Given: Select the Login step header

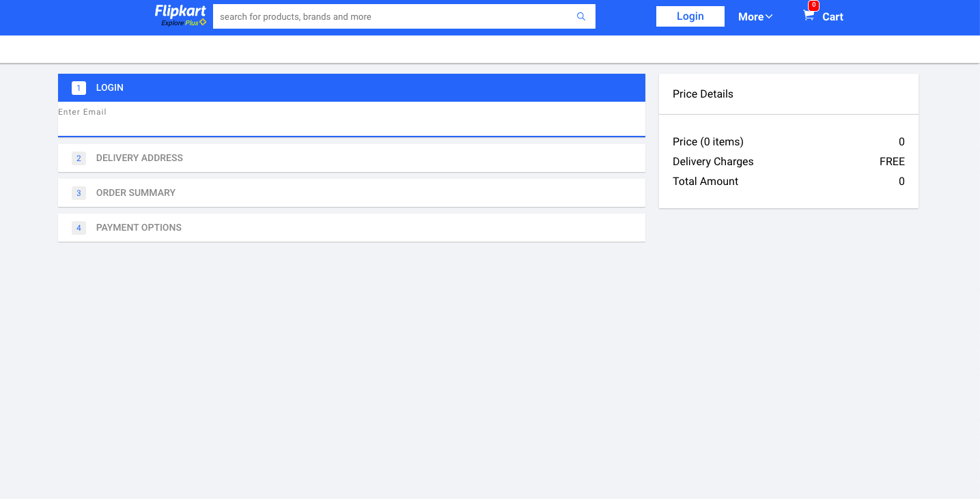Looking at the screenshot, I should [x=352, y=87].
